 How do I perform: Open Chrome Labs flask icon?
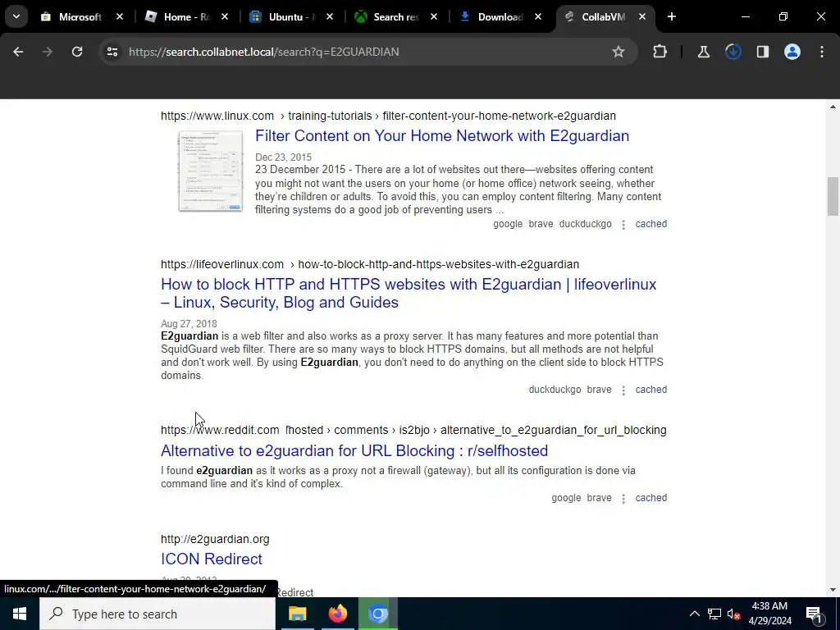click(703, 52)
